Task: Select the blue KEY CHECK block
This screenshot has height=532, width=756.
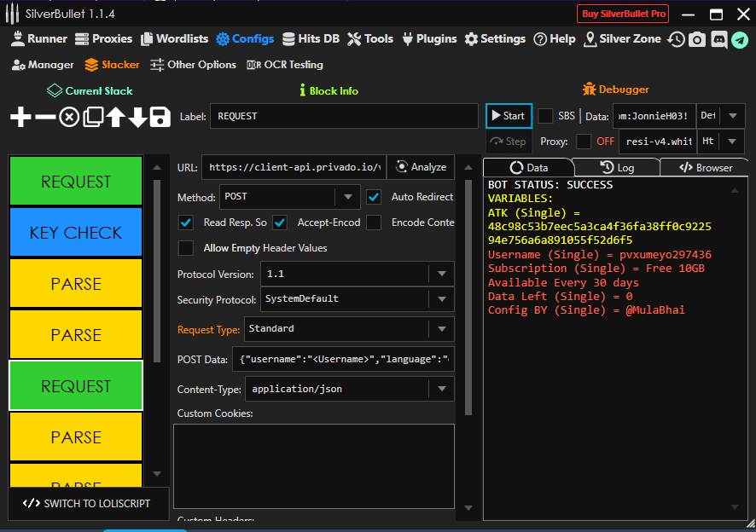Action: [x=76, y=233]
